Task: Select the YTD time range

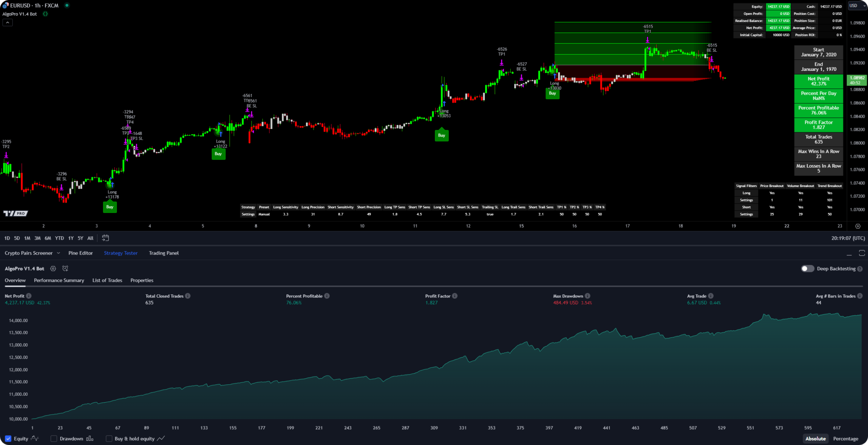Action: (59, 238)
